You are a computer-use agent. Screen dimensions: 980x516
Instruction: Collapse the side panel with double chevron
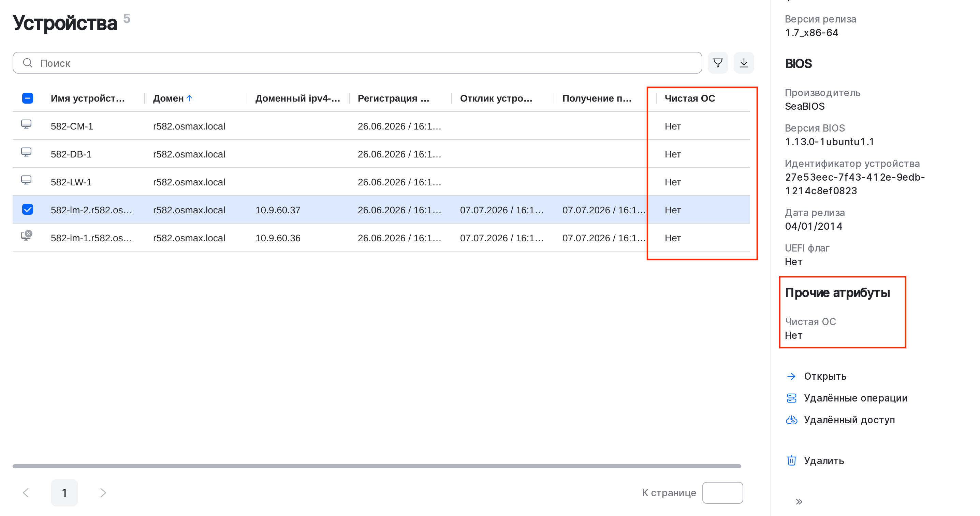click(x=799, y=502)
